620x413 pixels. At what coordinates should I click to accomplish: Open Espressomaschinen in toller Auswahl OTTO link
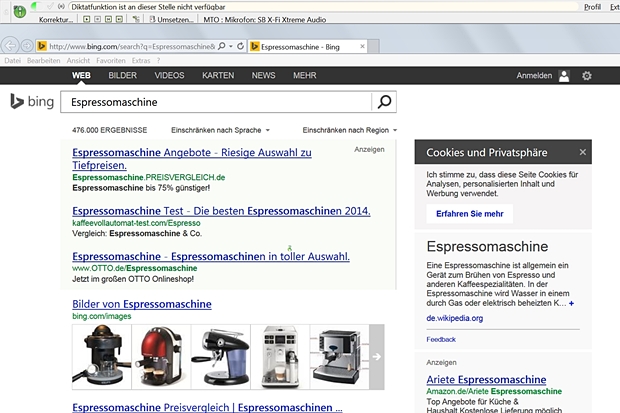tap(211, 256)
